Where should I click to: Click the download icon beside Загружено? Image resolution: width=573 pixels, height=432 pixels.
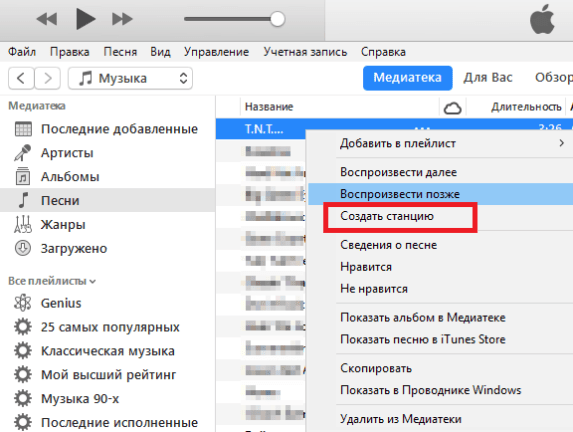pos(23,248)
